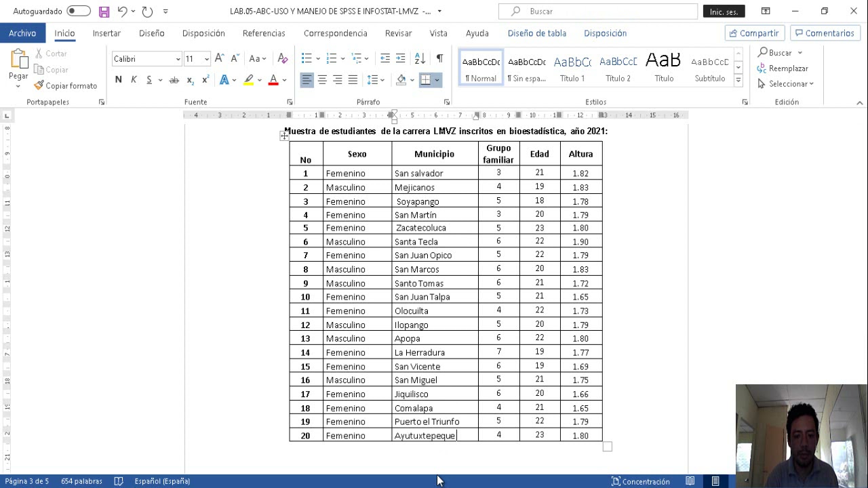This screenshot has height=488, width=868.
Task: Decrease font size icon
Action: [235, 59]
